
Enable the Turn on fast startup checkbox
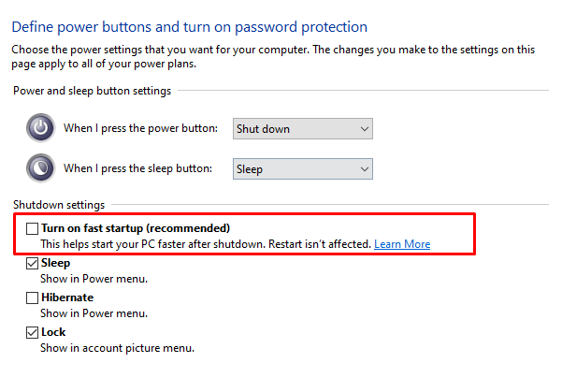click(32, 228)
